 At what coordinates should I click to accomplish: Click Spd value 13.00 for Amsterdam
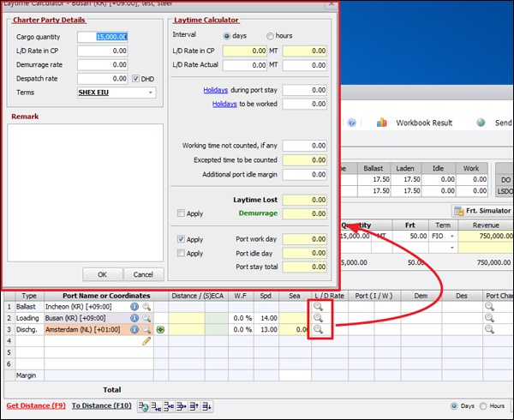point(266,329)
